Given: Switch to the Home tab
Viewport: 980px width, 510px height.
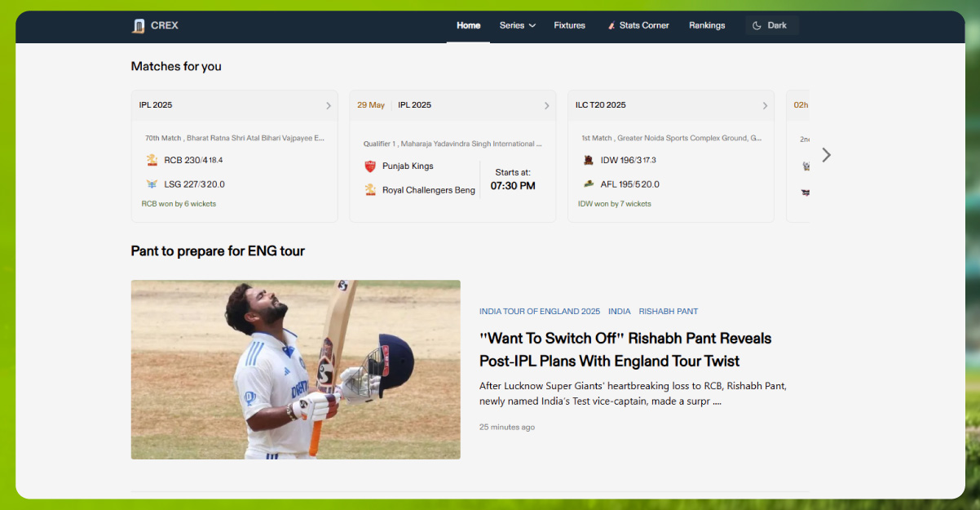Looking at the screenshot, I should [x=468, y=25].
